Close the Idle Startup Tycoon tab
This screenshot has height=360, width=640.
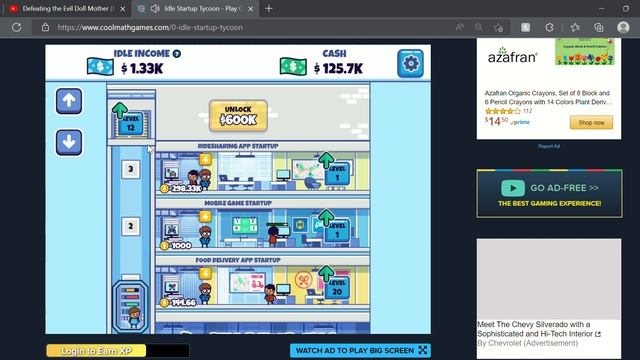[x=251, y=9]
